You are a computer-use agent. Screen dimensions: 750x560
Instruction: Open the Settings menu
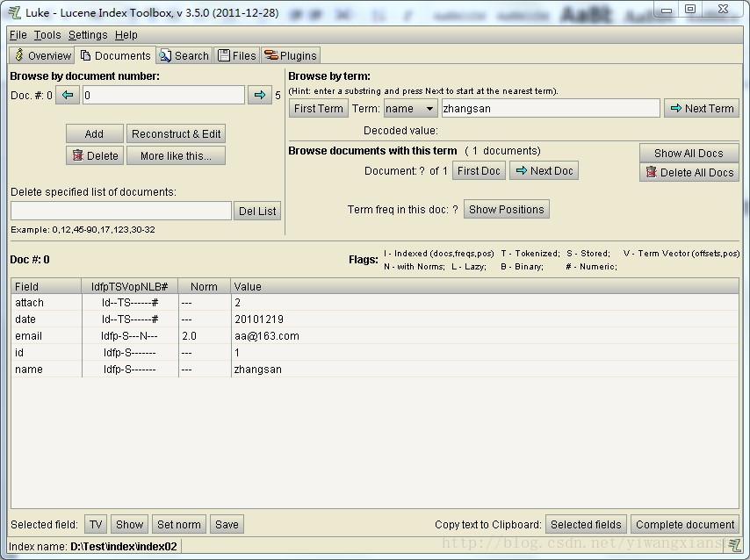coord(88,35)
